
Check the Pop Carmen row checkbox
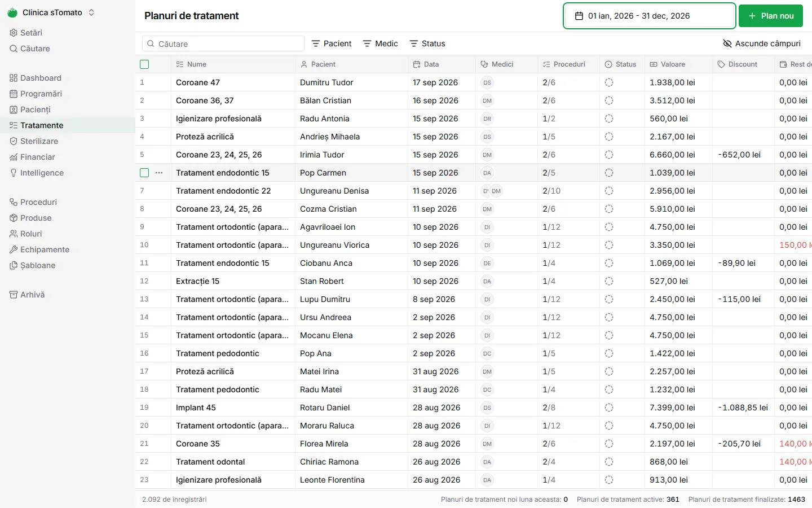[x=144, y=173]
